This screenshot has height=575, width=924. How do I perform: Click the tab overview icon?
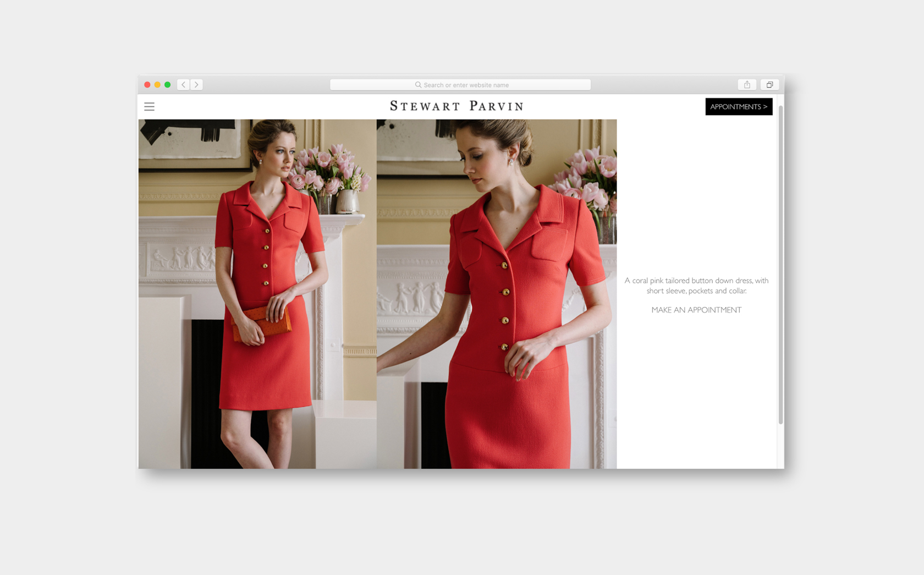pos(769,84)
